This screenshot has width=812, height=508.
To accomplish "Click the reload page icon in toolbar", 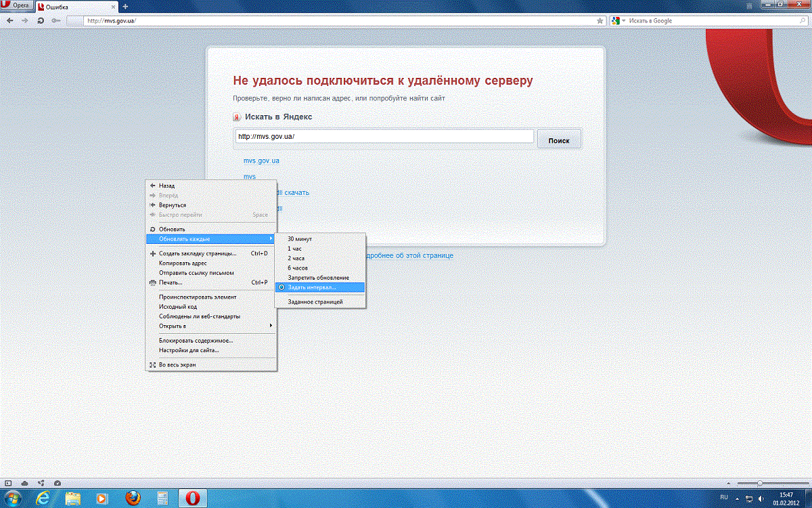I will [41, 21].
